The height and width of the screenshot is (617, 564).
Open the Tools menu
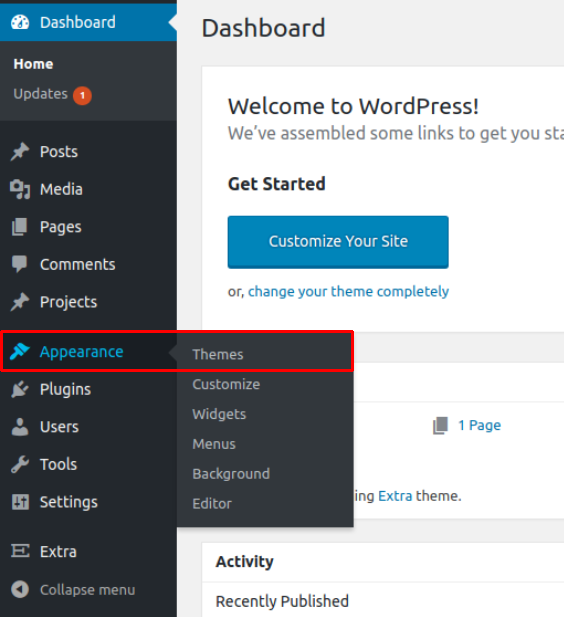click(88, 464)
